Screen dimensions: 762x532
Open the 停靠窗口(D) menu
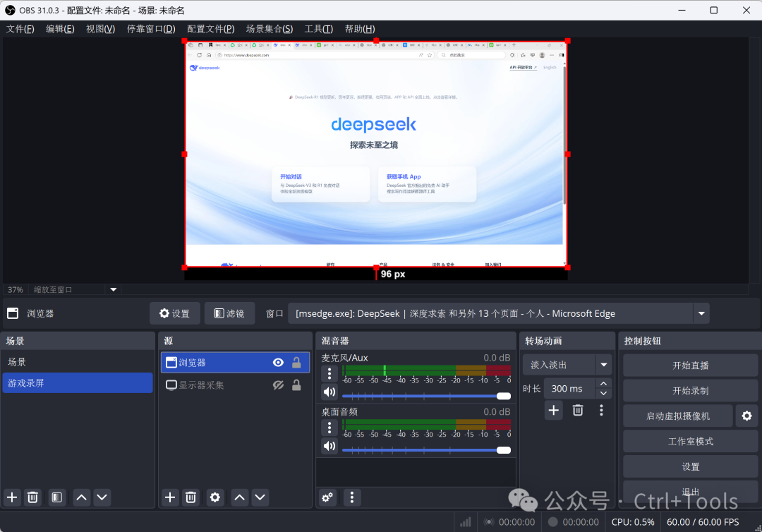pos(151,29)
